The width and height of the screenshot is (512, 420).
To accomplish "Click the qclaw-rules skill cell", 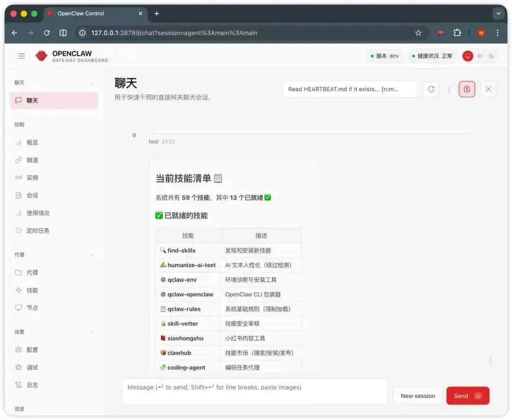I will pos(188,309).
